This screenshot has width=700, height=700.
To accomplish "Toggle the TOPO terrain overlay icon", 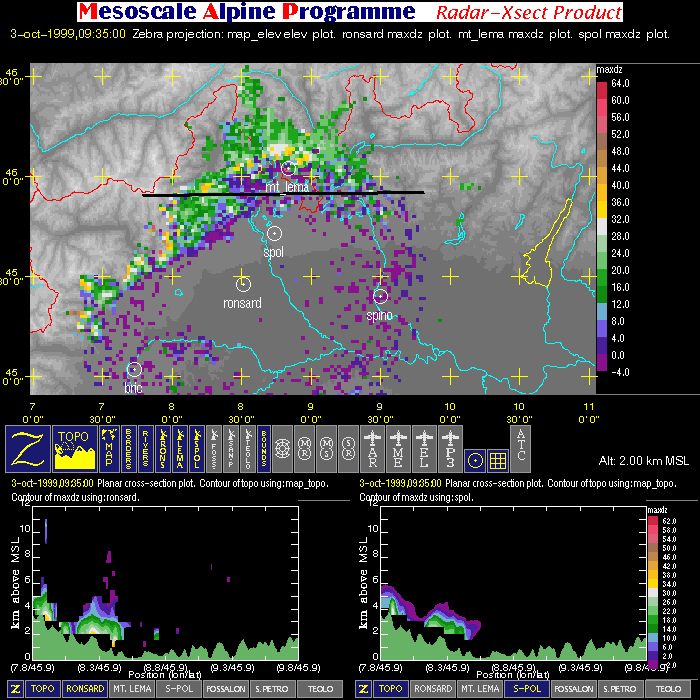I will pos(75,448).
